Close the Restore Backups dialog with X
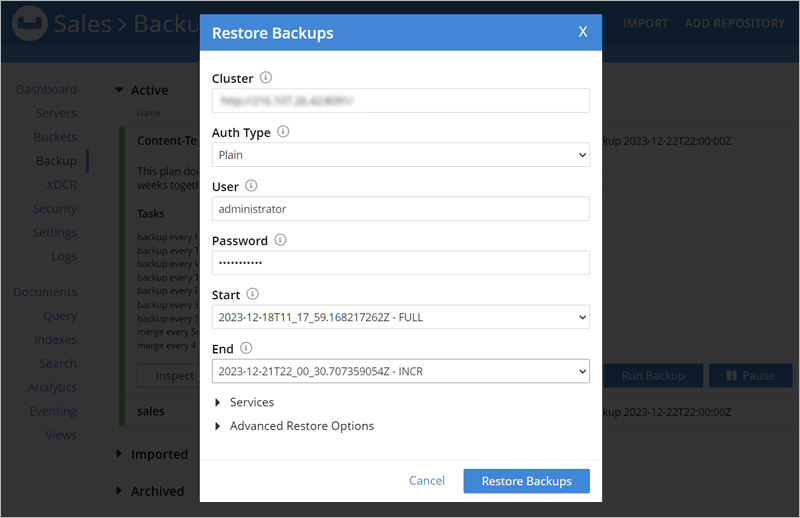The image size is (800, 518). pos(583,32)
